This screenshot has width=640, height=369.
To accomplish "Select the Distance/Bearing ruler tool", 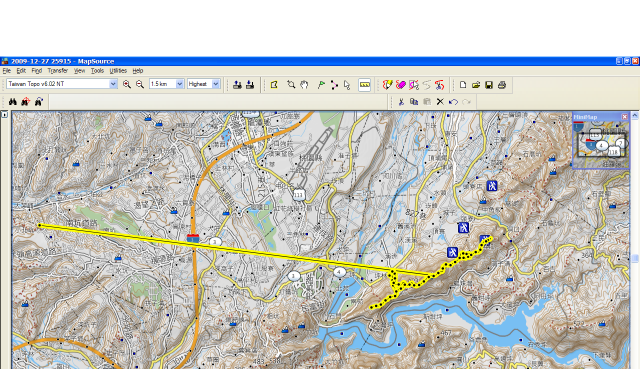I will coord(364,85).
